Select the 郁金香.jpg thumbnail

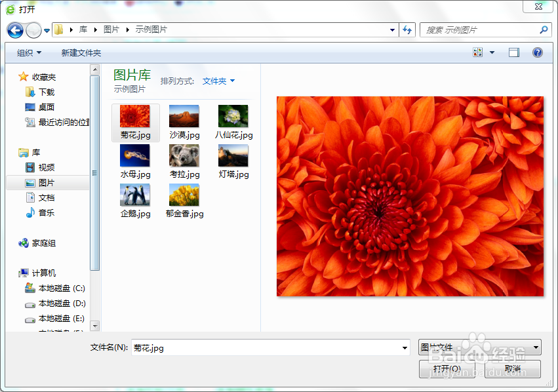[x=184, y=201]
